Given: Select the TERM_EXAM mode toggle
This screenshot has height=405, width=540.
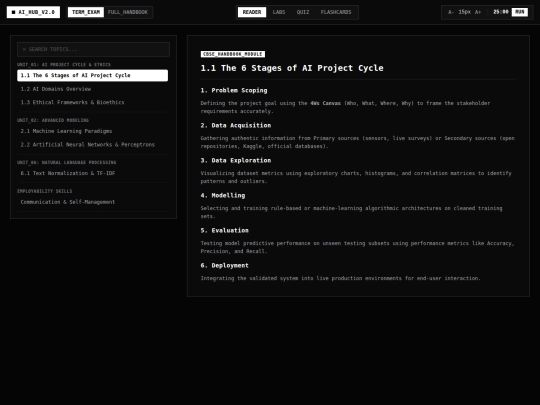Looking at the screenshot, I should pyautogui.click(x=86, y=12).
